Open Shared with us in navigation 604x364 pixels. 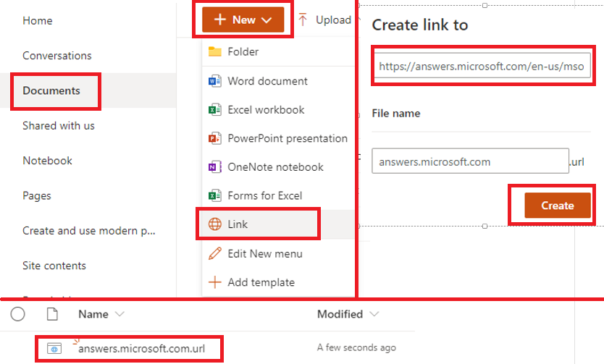point(58,125)
